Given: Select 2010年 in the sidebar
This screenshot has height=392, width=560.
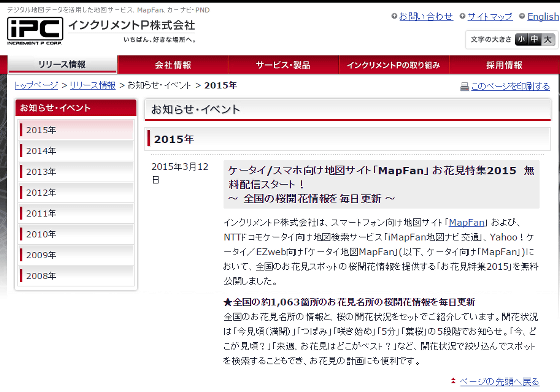Looking at the screenshot, I should (x=76, y=234).
